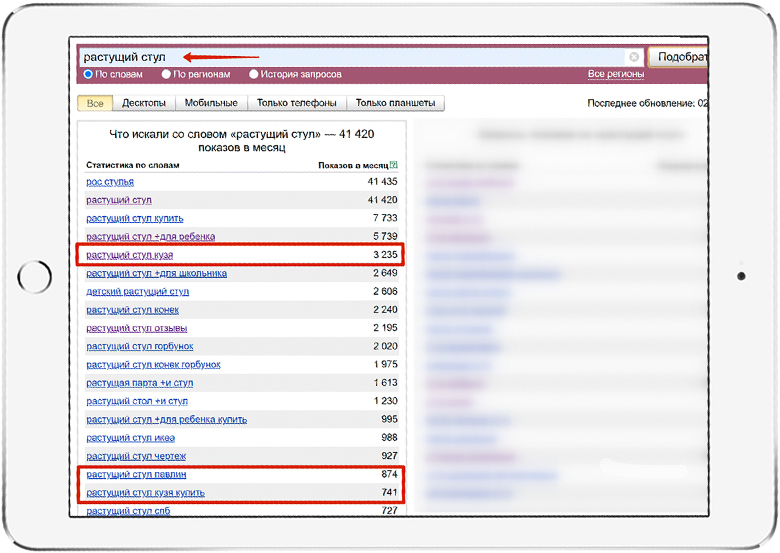This screenshot has height=553, width=780.
Task: Open the растущий стул +для школьника link
Action: pos(157,274)
